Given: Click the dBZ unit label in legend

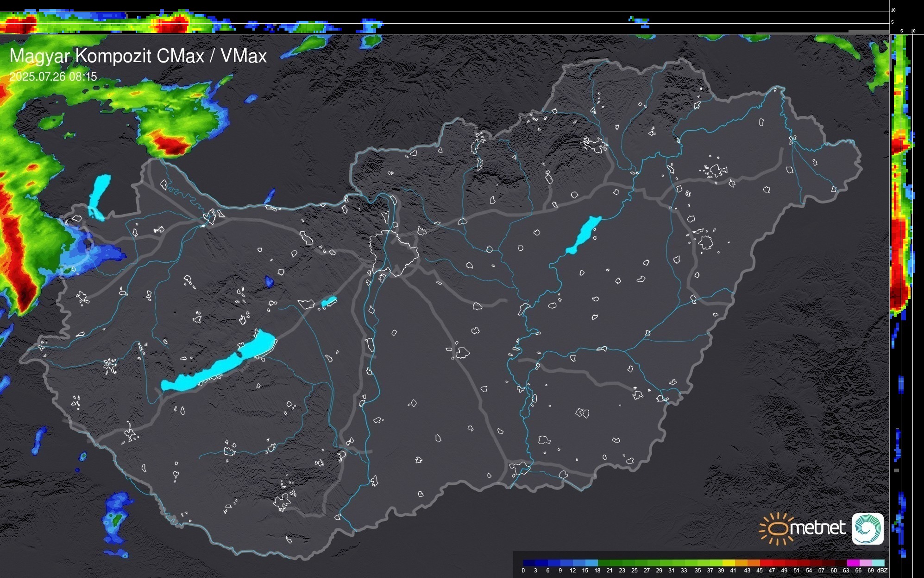Looking at the screenshot, I should 882,571.
